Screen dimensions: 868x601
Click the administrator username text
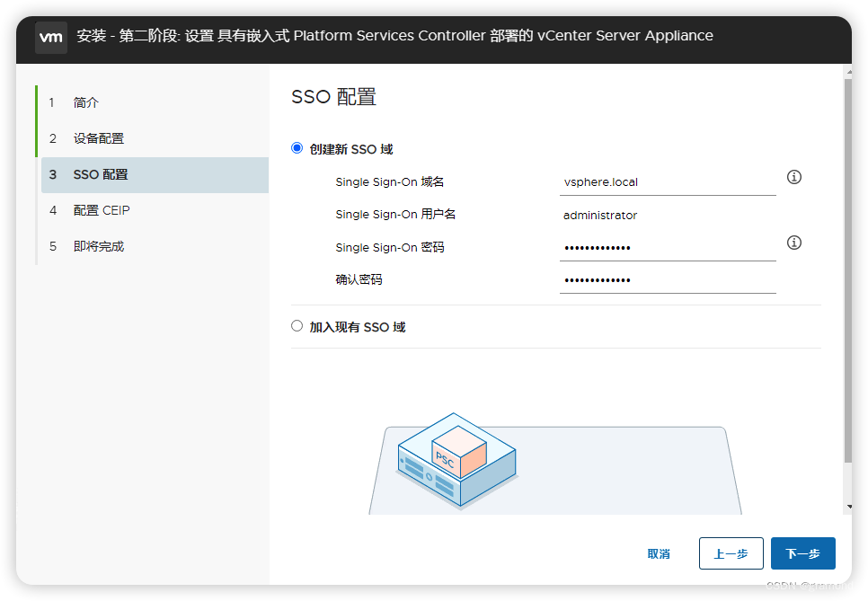(600, 216)
